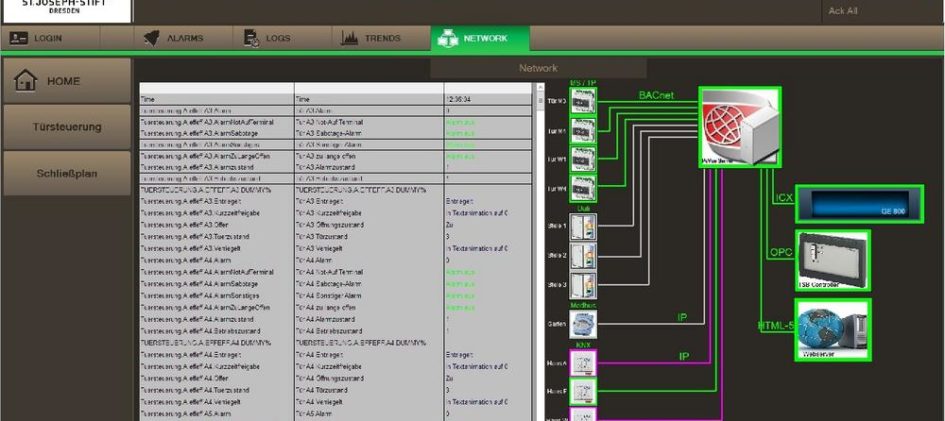
Task: Select the Haus A KNX device icon
Action: pyautogui.click(x=583, y=362)
